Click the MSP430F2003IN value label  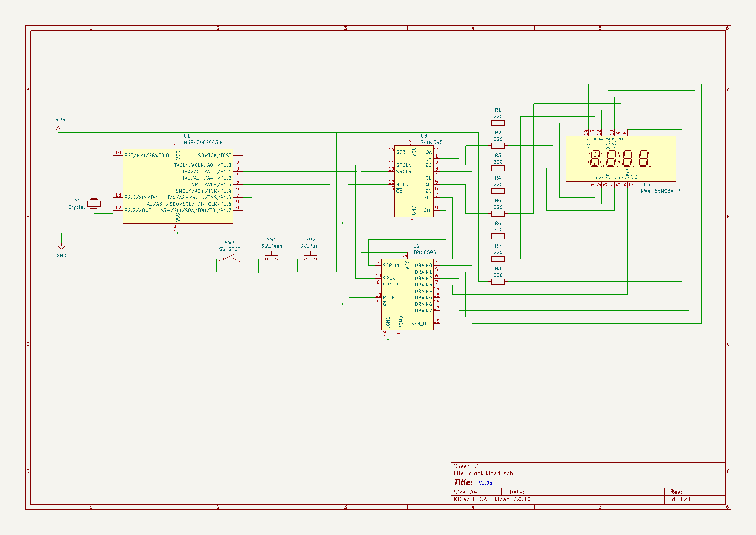[203, 142]
